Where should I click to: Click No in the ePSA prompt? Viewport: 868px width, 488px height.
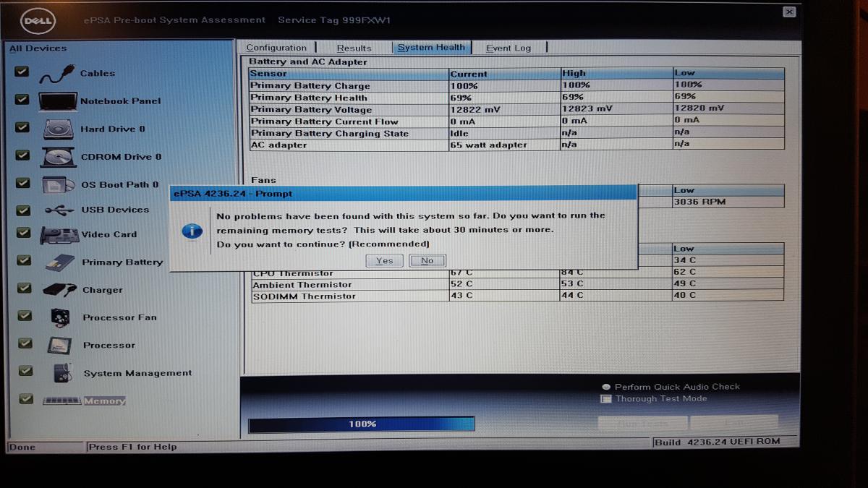[x=427, y=260]
